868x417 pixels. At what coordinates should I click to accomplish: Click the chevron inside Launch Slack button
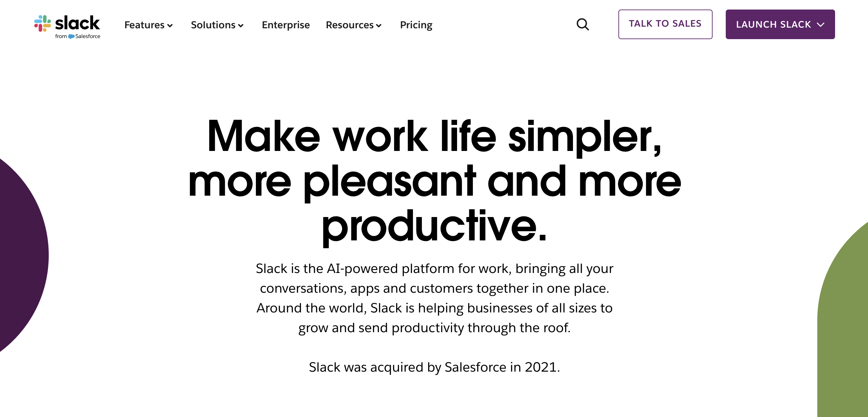821,25
